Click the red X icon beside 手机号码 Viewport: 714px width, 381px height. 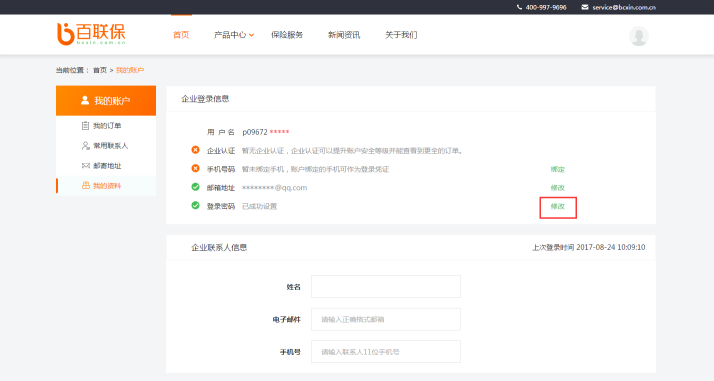click(195, 168)
